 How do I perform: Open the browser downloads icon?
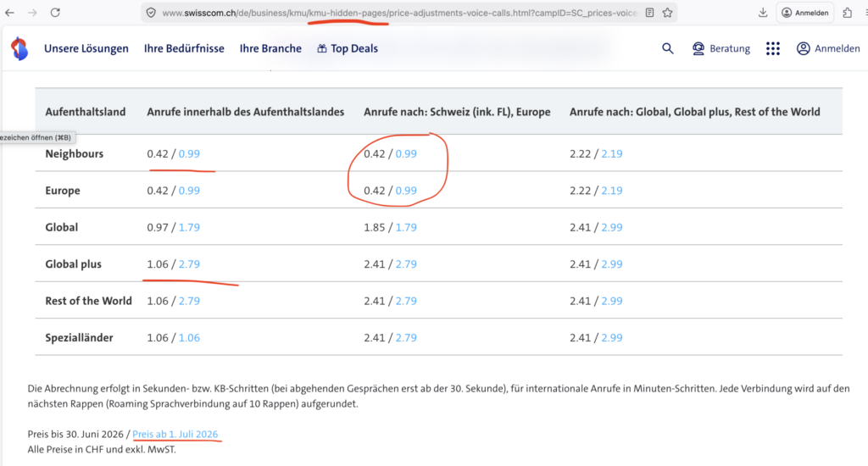click(763, 12)
